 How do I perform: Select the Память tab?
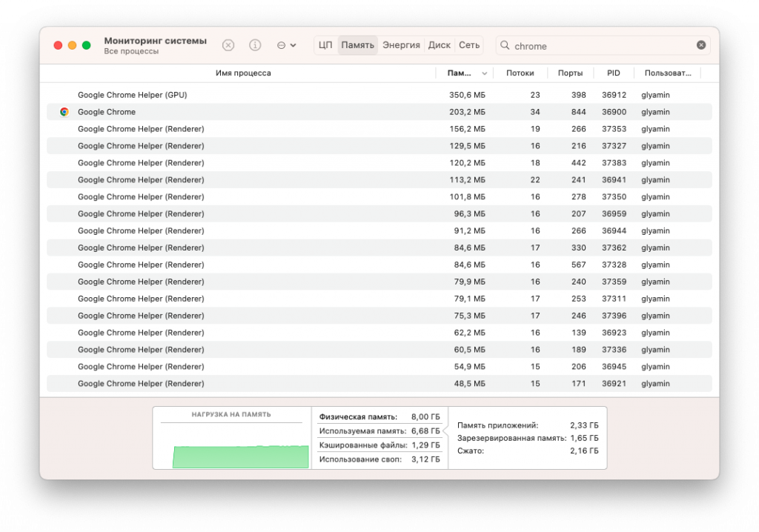[x=357, y=45]
